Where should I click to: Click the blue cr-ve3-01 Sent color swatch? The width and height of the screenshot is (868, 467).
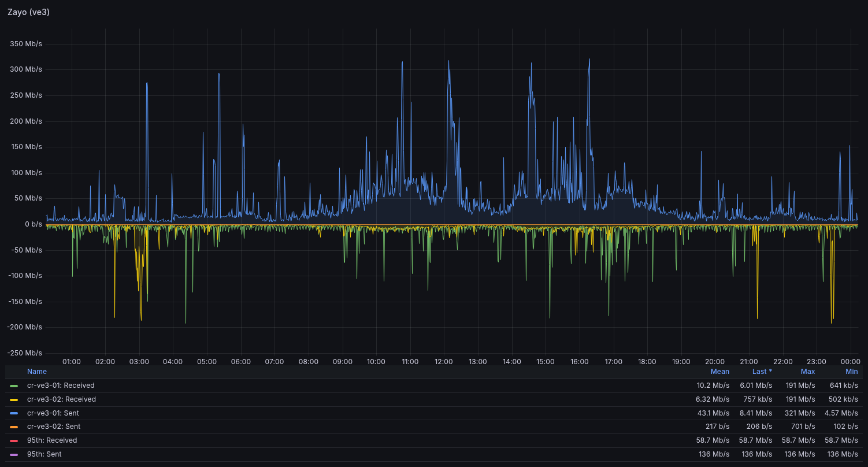14,413
